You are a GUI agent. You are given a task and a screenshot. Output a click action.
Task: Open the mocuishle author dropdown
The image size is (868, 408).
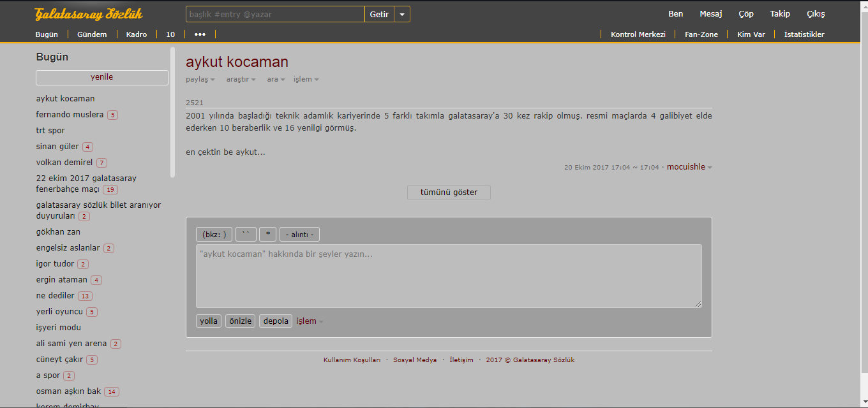[689, 167]
